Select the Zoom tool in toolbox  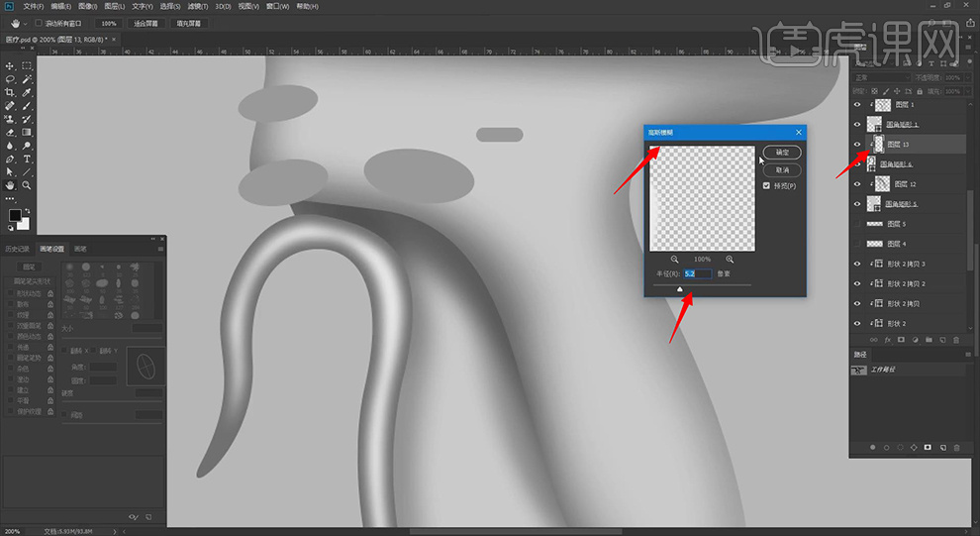(x=27, y=185)
